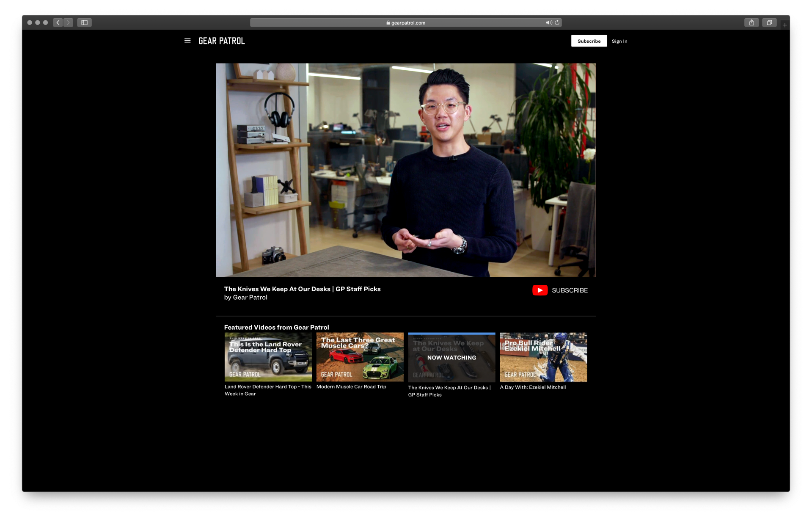The width and height of the screenshot is (812, 521).
Task: Click the lock icon in the address bar
Action: click(x=388, y=23)
